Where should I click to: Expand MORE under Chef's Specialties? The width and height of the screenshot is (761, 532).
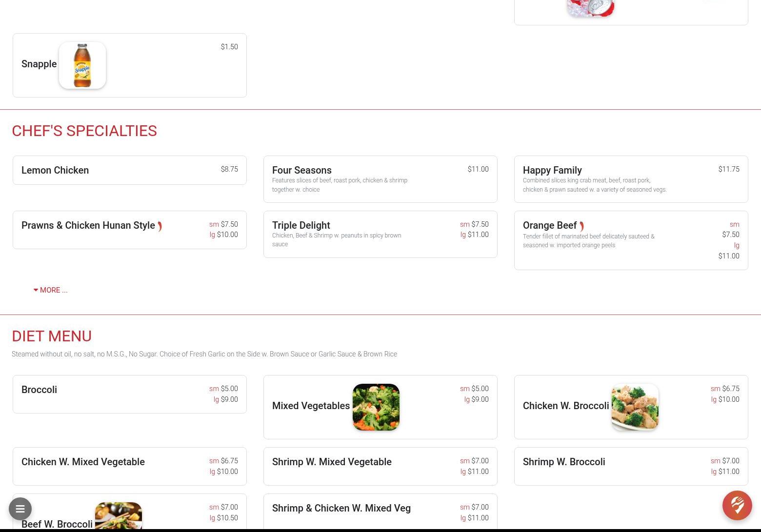pos(50,290)
